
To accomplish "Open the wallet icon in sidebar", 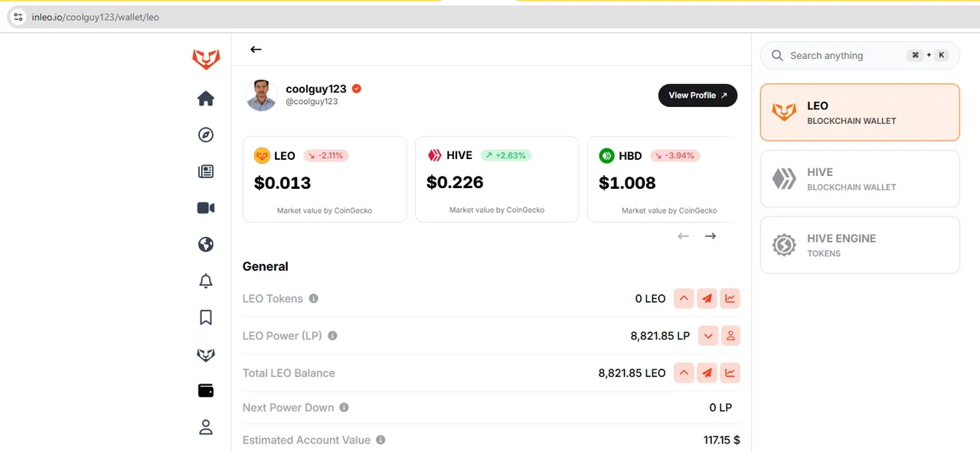I will click(x=206, y=391).
